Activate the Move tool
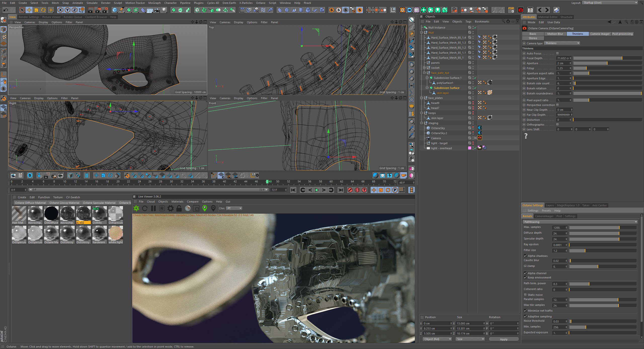This screenshot has height=349, width=644. 29,10
